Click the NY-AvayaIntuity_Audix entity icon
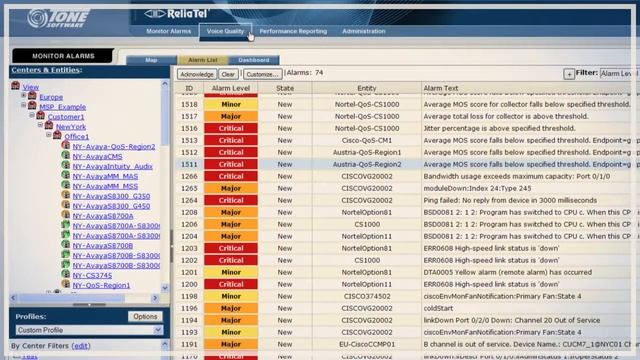Image resolution: width=640 pixels, height=360 pixels. tap(65, 164)
